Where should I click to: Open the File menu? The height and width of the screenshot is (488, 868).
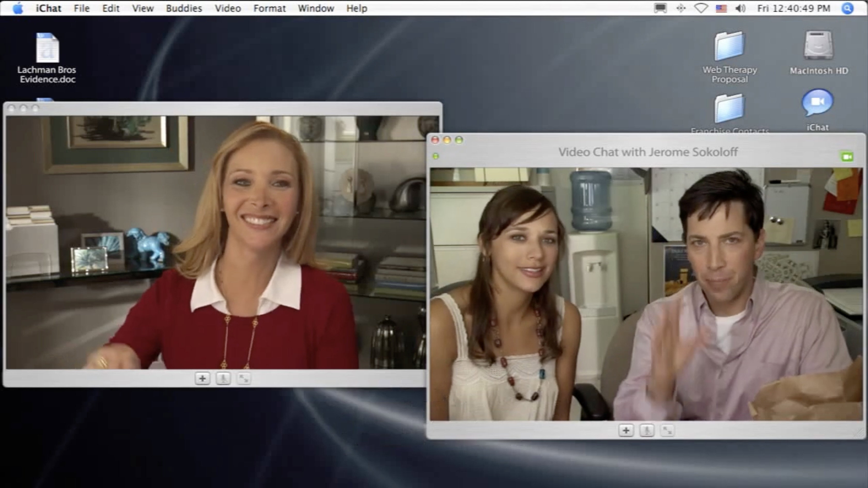point(82,8)
